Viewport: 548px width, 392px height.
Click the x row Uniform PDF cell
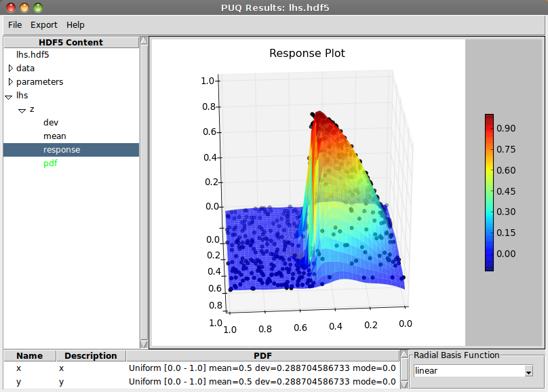tap(262, 368)
